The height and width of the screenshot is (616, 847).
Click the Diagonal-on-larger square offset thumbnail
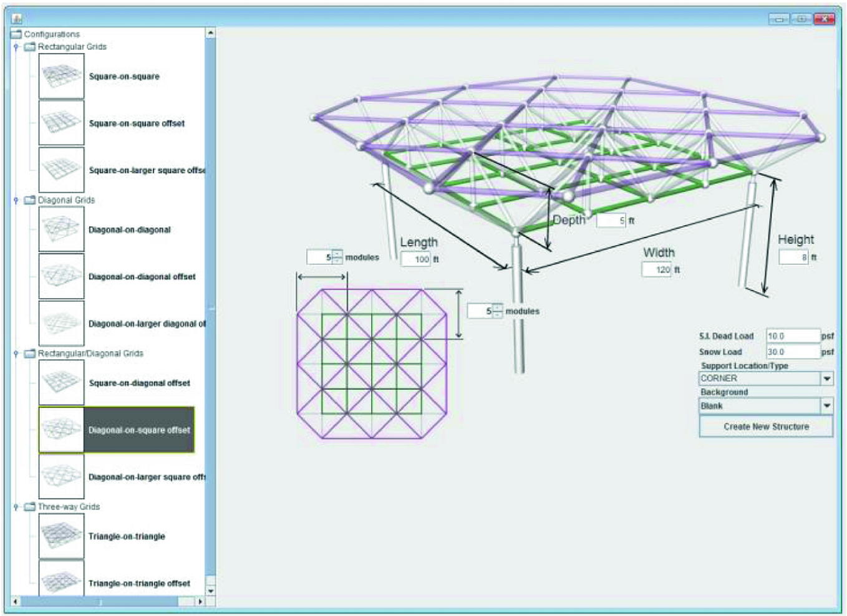click(x=61, y=477)
